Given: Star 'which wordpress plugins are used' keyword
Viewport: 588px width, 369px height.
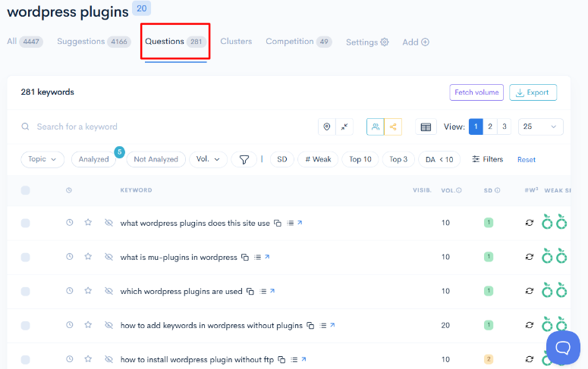Looking at the screenshot, I should pos(88,291).
